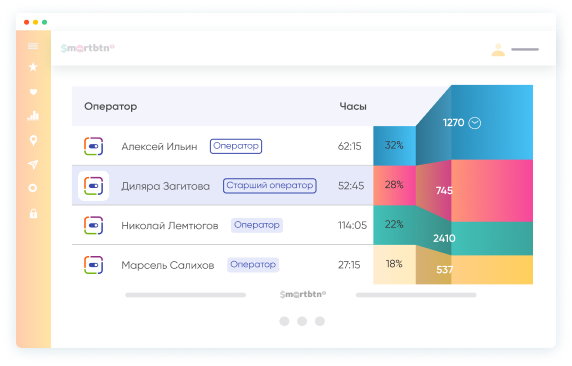Screen dimensions: 572x366
Task: Open the bar chart statistics icon
Action: 33,116
